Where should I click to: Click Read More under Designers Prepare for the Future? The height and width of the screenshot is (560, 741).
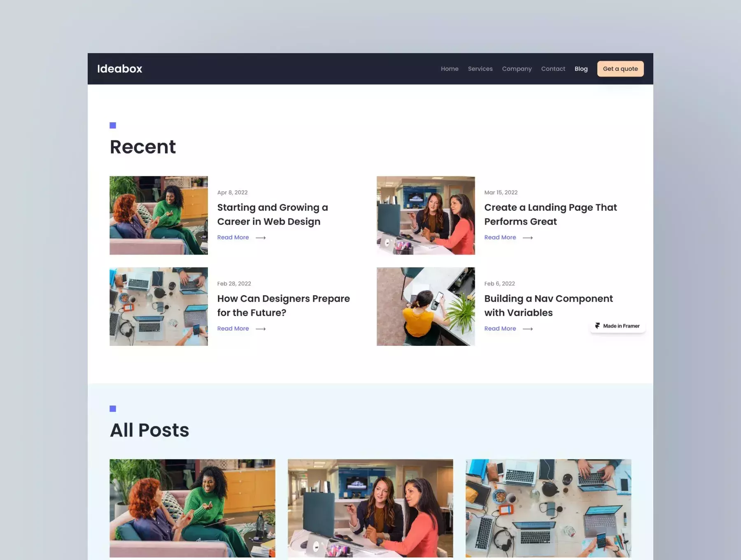[233, 329]
